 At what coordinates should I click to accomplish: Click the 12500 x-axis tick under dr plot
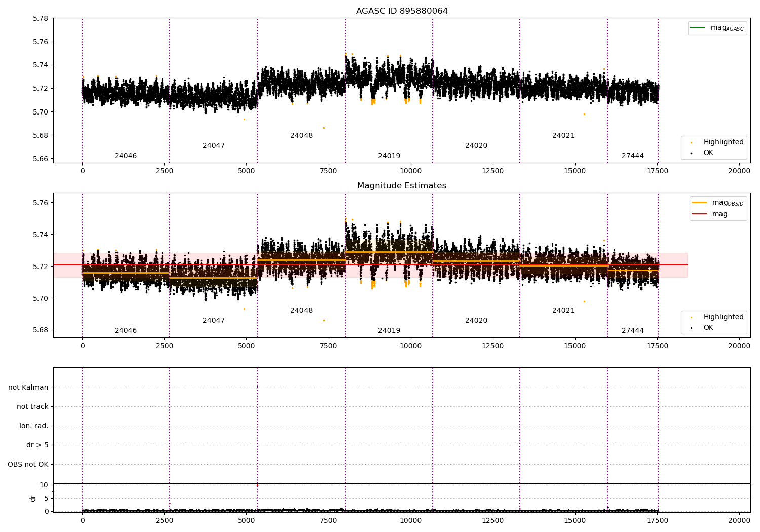click(x=493, y=520)
